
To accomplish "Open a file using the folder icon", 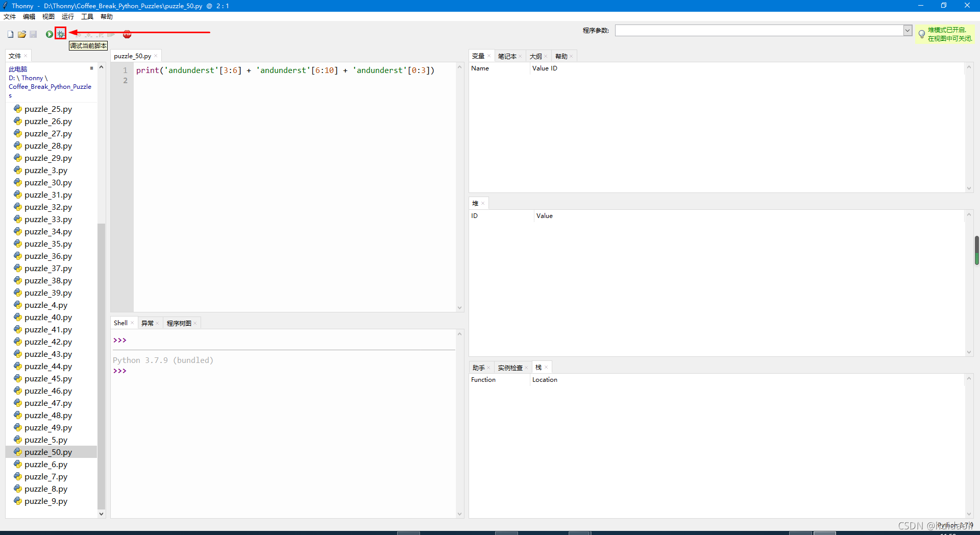I will click(22, 34).
